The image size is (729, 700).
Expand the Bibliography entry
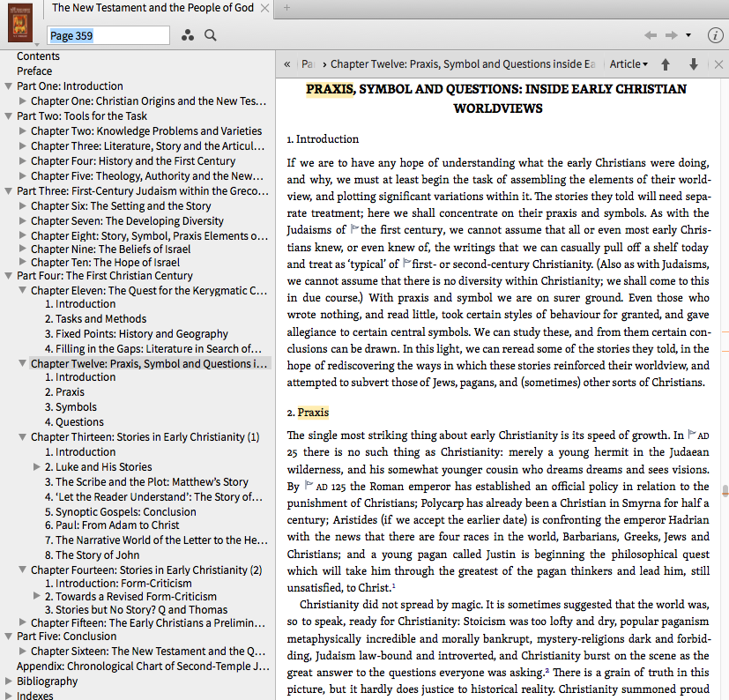point(8,681)
